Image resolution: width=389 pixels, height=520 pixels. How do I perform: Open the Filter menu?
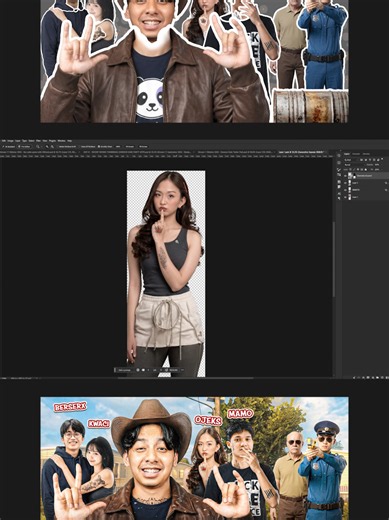pos(38,141)
